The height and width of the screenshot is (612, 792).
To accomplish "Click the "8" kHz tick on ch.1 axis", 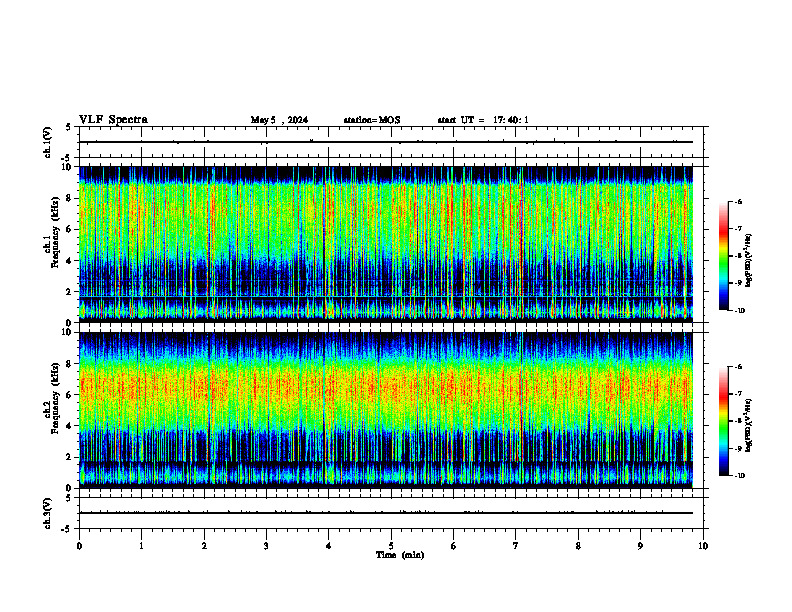I will click(69, 198).
